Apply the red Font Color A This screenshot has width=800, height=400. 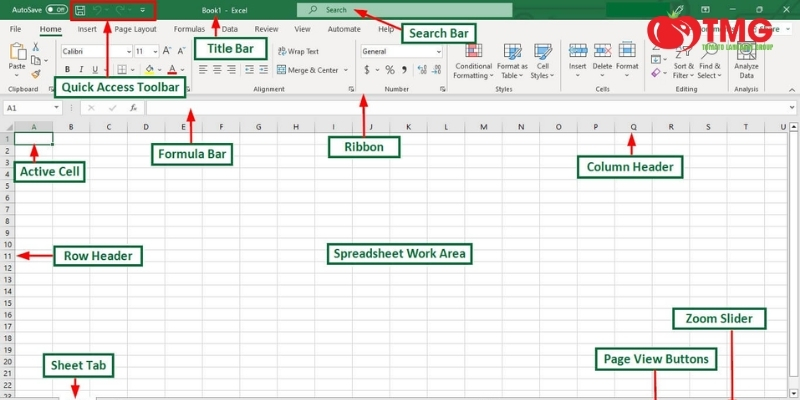(172, 69)
